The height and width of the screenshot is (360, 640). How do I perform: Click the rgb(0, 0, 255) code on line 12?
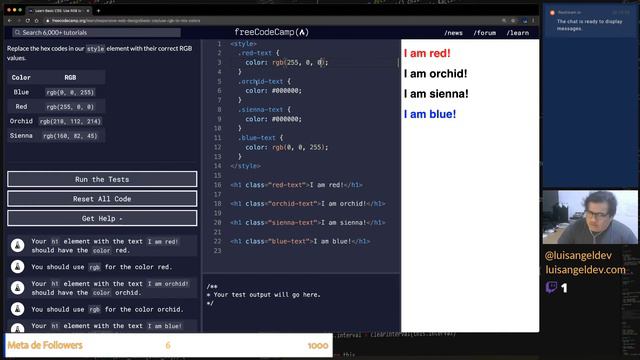coord(299,147)
